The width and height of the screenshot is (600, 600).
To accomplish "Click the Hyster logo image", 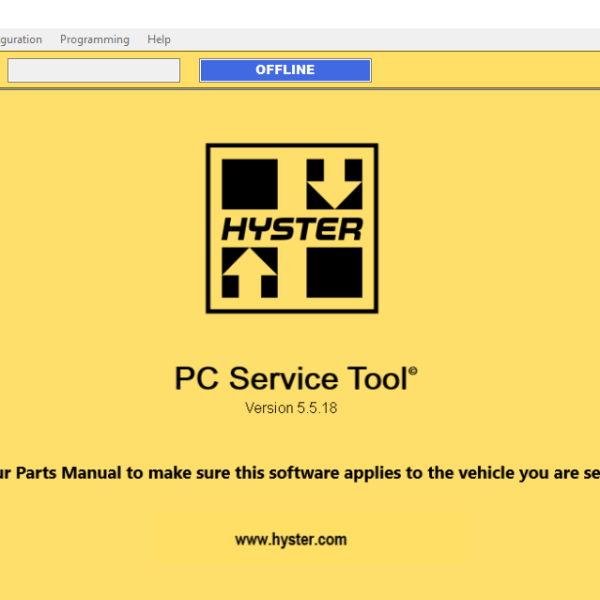I will click(292, 228).
